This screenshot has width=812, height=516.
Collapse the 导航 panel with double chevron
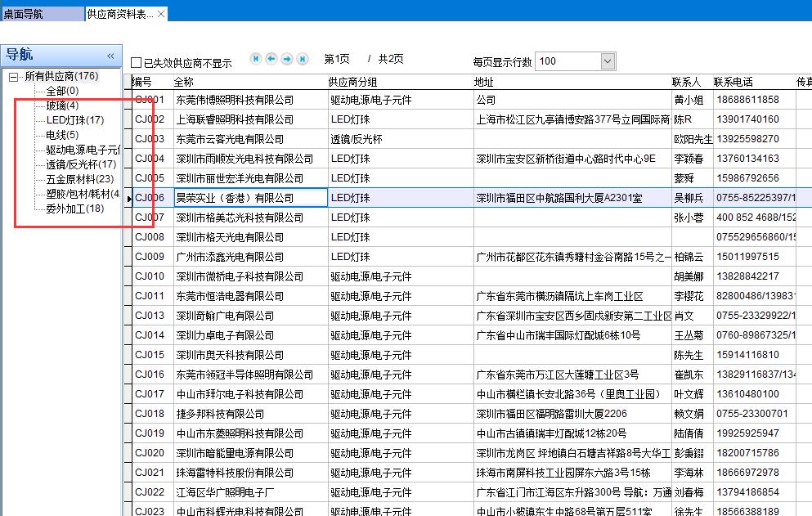point(110,56)
